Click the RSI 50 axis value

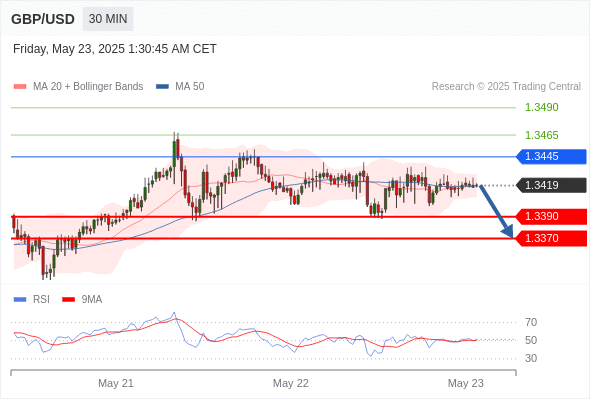point(531,340)
